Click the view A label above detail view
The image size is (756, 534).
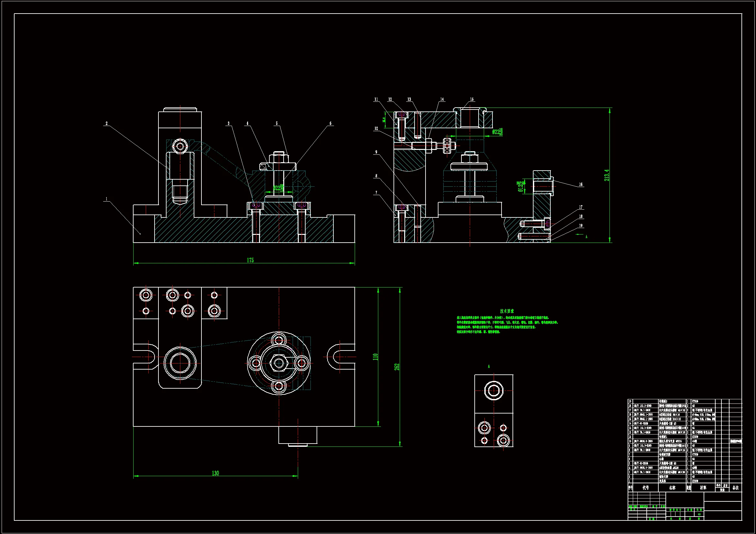489,367
